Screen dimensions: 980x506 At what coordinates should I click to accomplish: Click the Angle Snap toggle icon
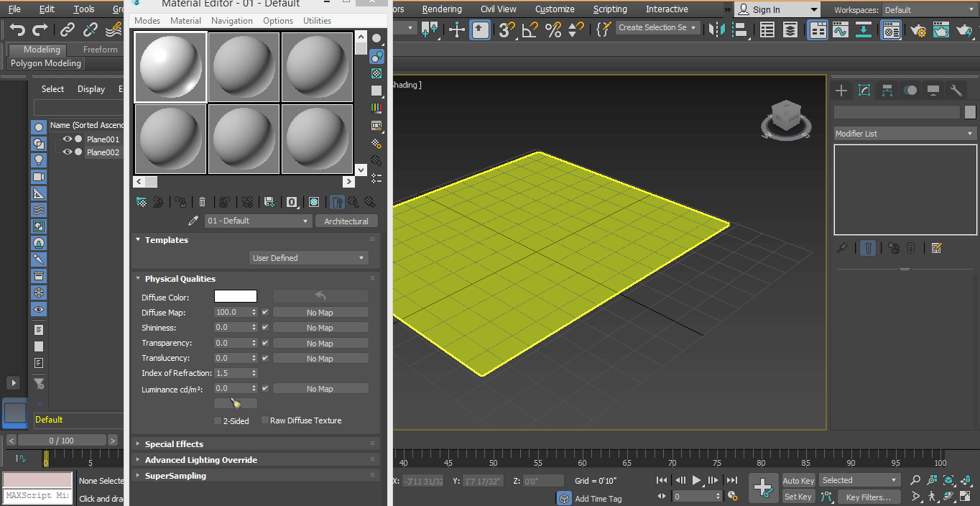530,29
